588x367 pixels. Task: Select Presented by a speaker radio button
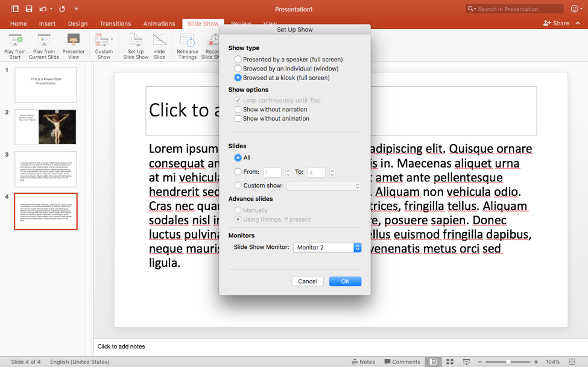(238, 59)
